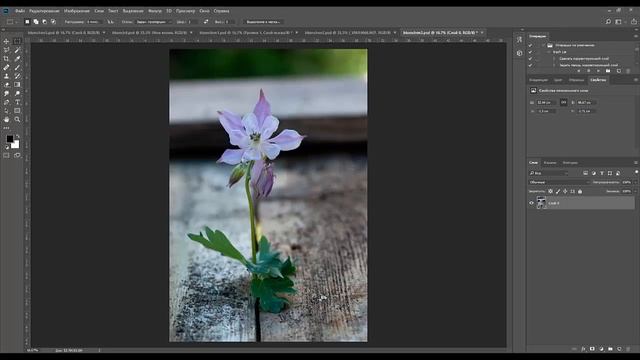Toggle the width-height link in Свойства

564,102
